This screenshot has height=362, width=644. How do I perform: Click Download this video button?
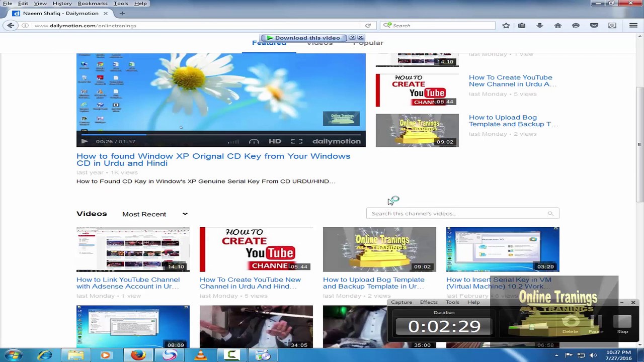[304, 38]
